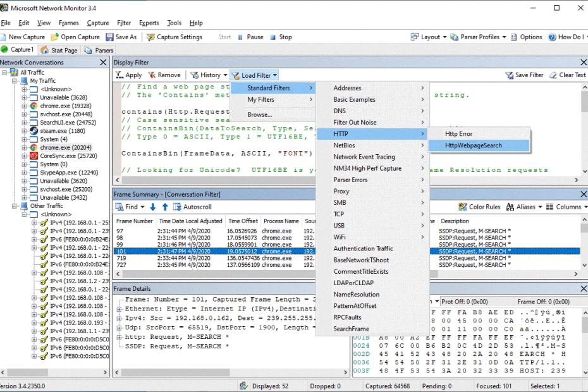
Task: Open the Find tool in Frame Summary
Action: [130, 207]
